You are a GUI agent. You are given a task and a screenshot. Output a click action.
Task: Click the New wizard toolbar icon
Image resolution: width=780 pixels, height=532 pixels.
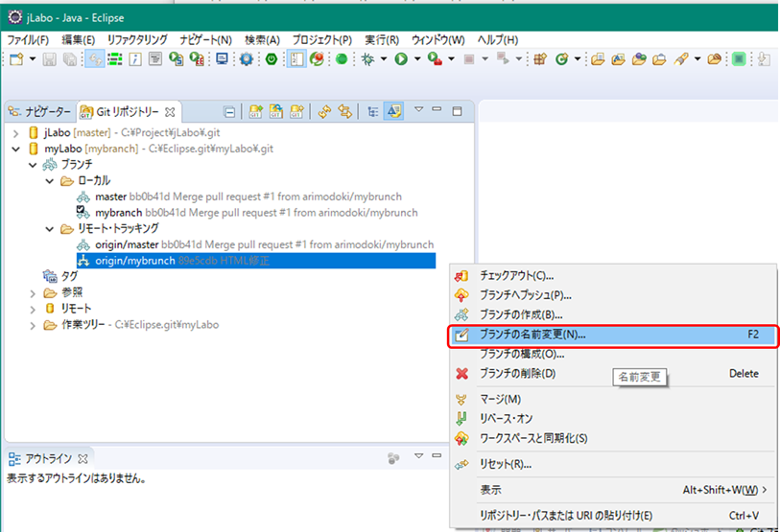[16, 59]
